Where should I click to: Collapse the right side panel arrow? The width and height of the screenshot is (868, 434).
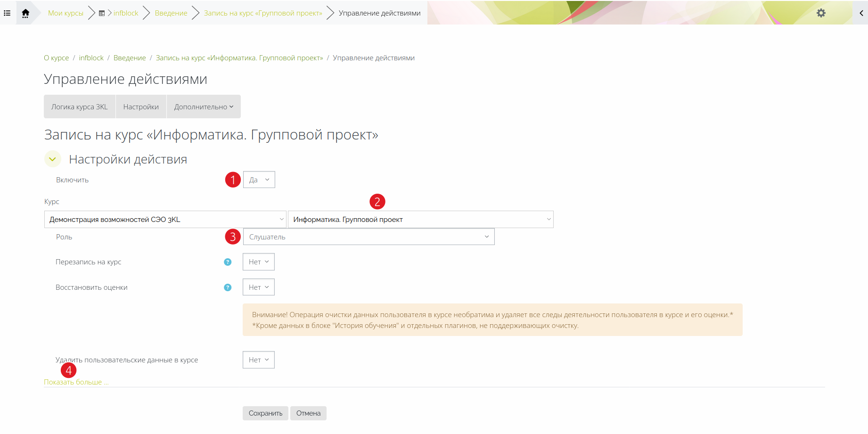tap(861, 13)
